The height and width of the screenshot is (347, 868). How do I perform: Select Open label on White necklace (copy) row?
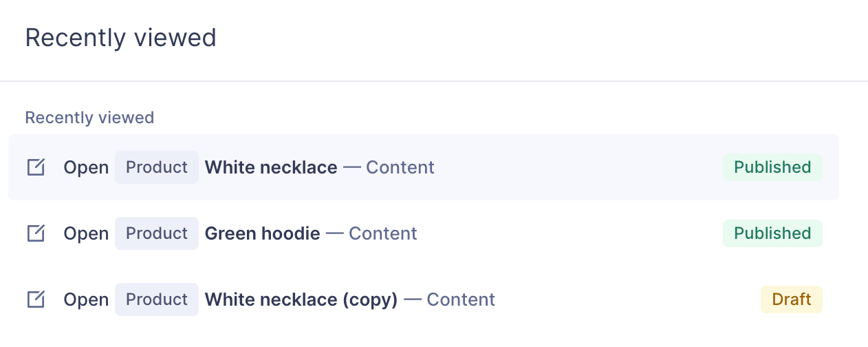pyautogui.click(x=86, y=299)
